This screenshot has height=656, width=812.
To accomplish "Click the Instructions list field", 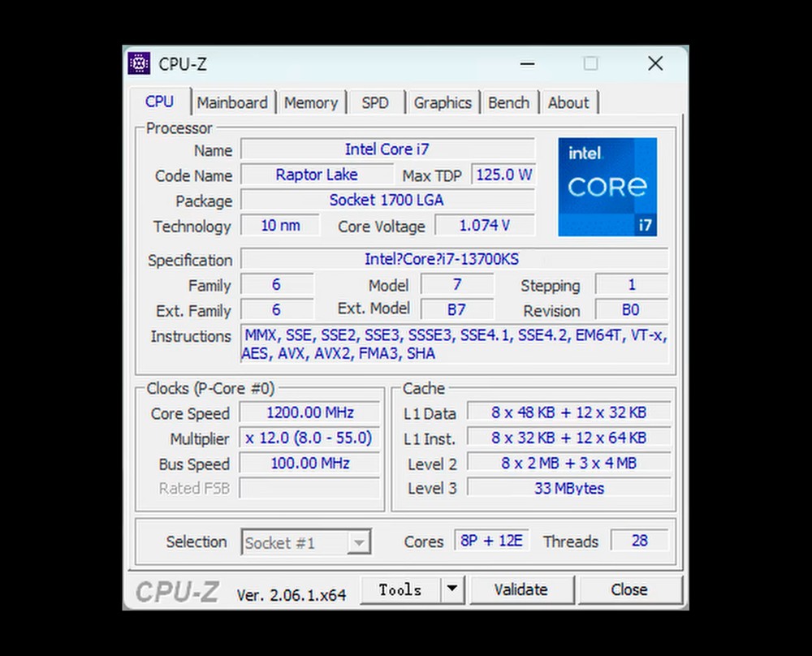I will point(455,344).
